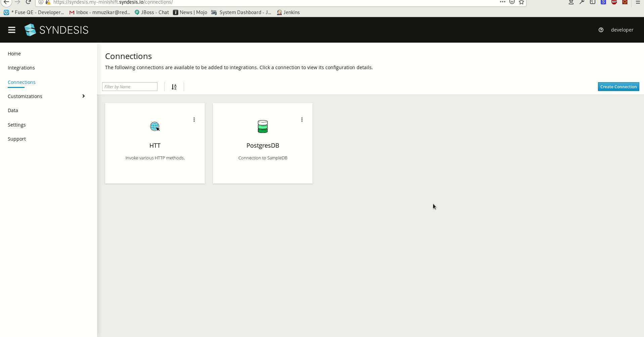Click the brown sun extension icon
The width and height of the screenshot is (644, 337).
pos(625,2)
